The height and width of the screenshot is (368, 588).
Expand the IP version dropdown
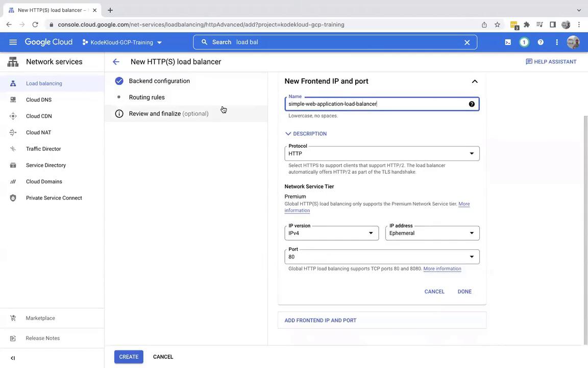pyautogui.click(x=331, y=233)
